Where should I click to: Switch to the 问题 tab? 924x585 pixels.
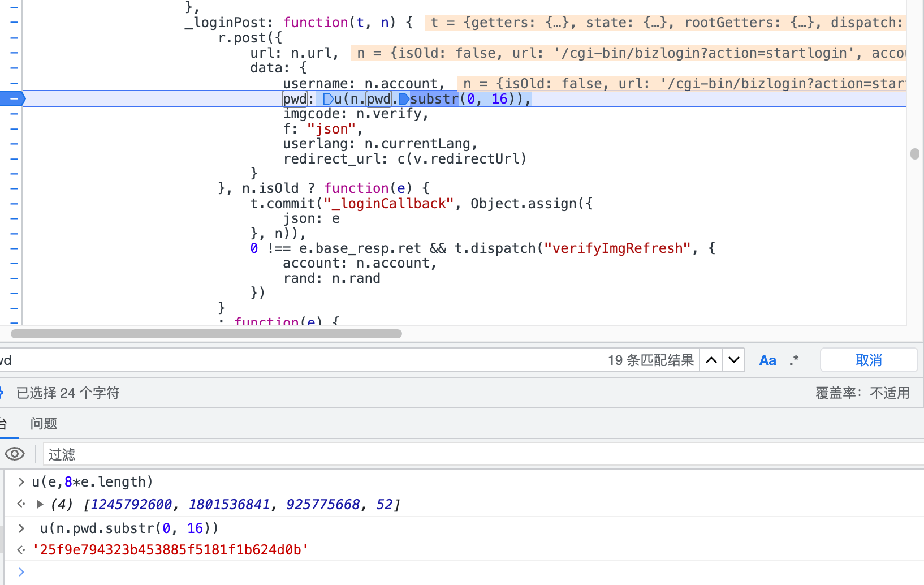pos(44,424)
